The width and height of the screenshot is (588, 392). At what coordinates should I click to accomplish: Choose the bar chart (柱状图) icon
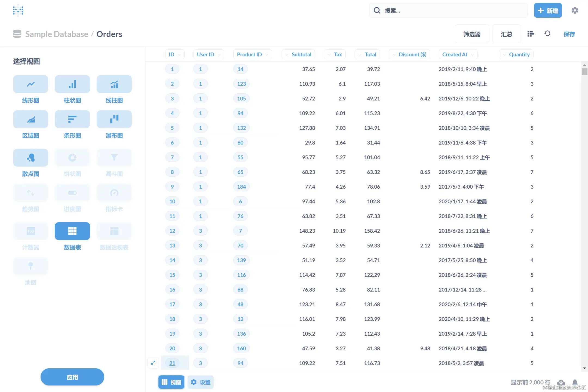point(72,84)
